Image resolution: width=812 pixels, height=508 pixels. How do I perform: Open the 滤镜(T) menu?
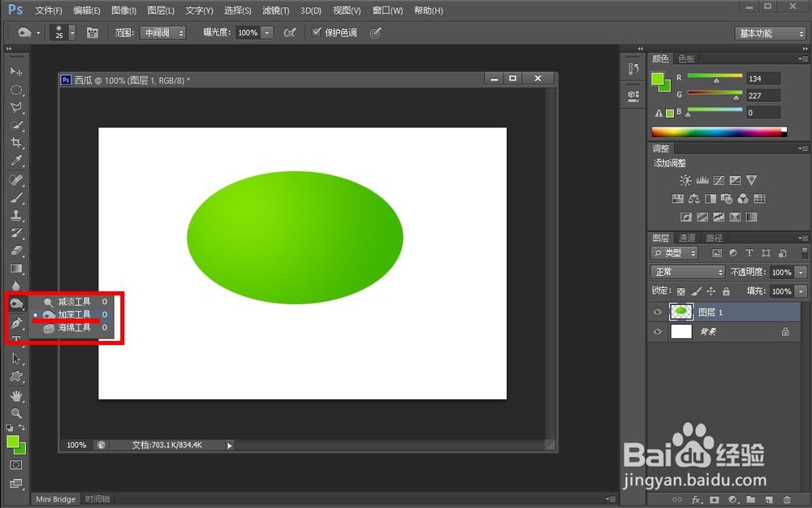click(275, 11)
